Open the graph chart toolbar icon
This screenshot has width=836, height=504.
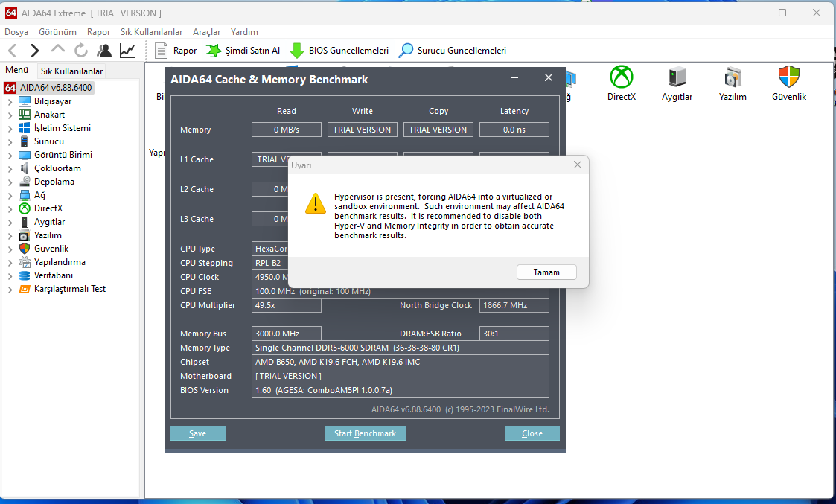pos(127,51)
